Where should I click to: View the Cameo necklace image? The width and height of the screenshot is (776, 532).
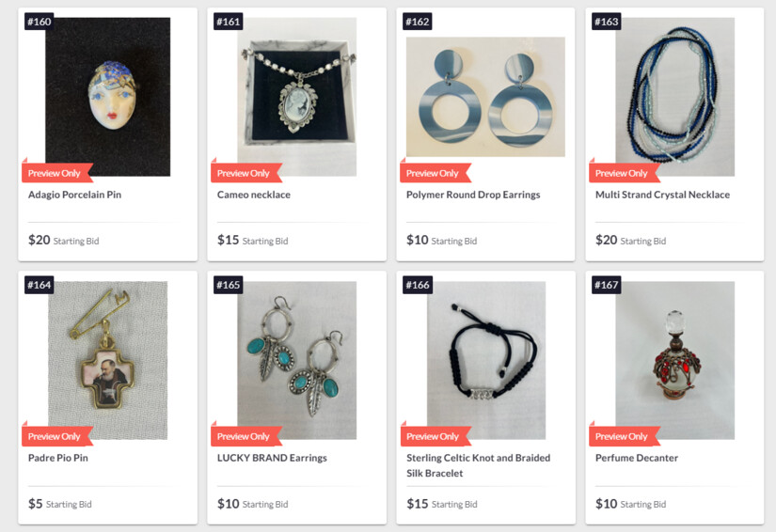[297, 97]
